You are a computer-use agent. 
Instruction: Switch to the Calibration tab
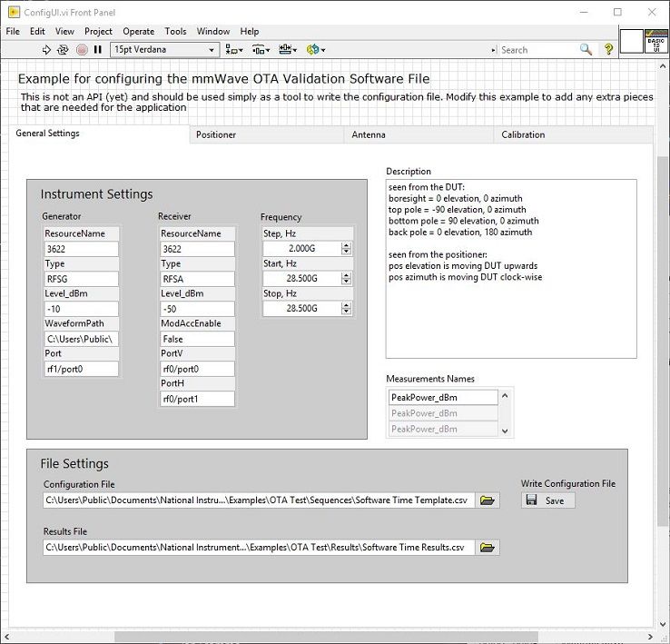pyautogui.click(x=523, y=134)
